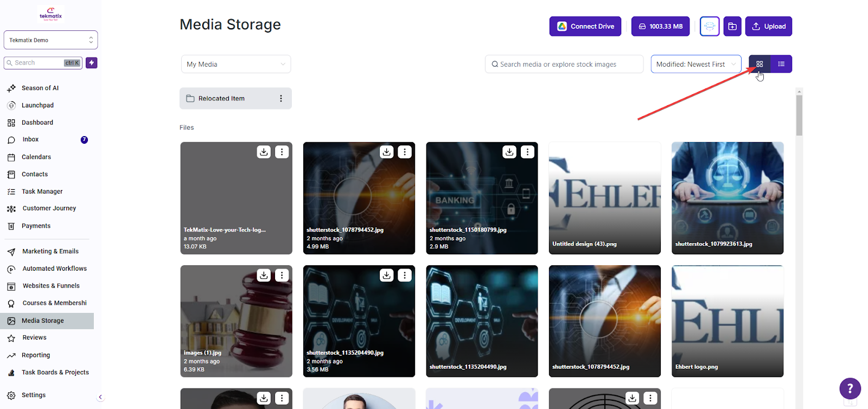Click the vertical scrollbar of media list
This screenshot has height=409, width=868.
click(799, 115)
